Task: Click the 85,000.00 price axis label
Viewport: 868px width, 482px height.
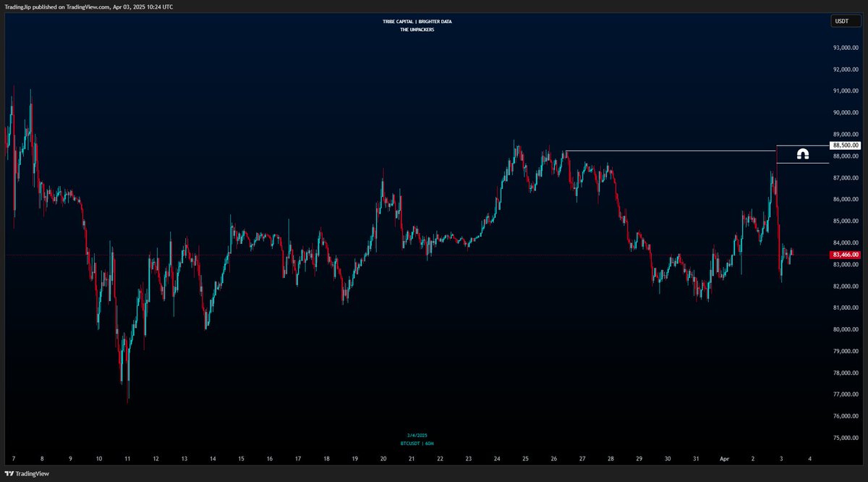Action: pos(846,221)
